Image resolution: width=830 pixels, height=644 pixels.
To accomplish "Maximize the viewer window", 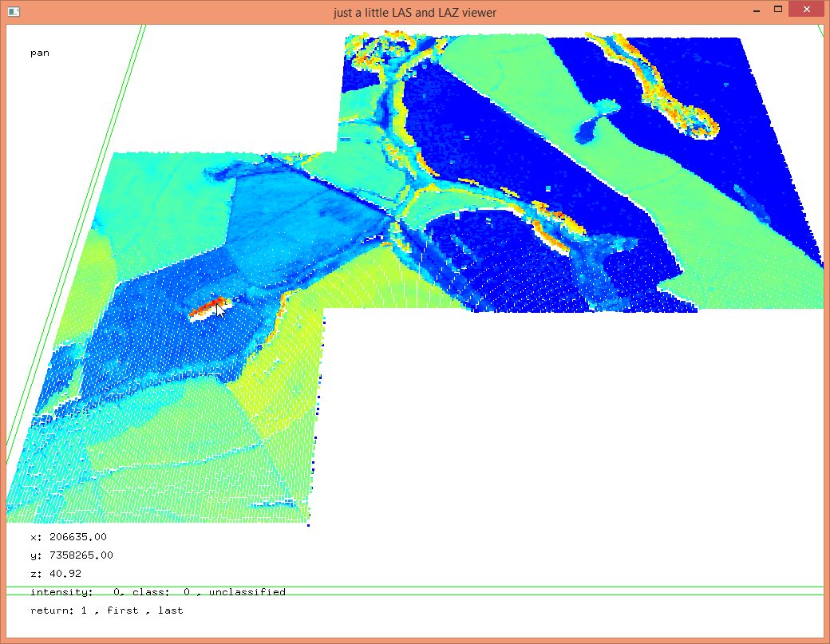I will tap(777, 10).
